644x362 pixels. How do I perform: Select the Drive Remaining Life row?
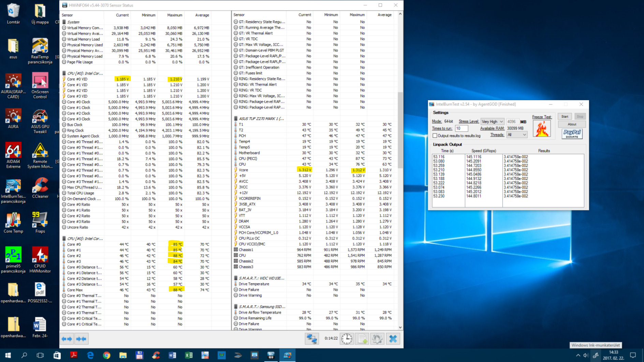click(314, 318)
